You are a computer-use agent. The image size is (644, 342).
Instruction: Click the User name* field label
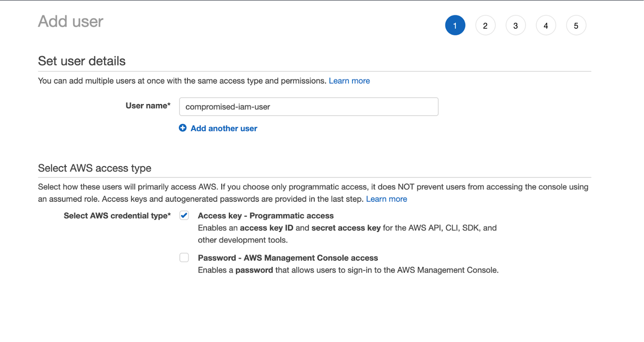(148, 106)
